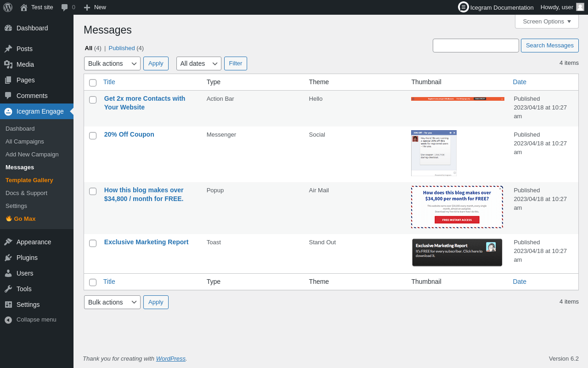Viewport: 588px width, 368px height.
Task: Open Template Gallery in Icegram submenu
Action: coord(29,180)
